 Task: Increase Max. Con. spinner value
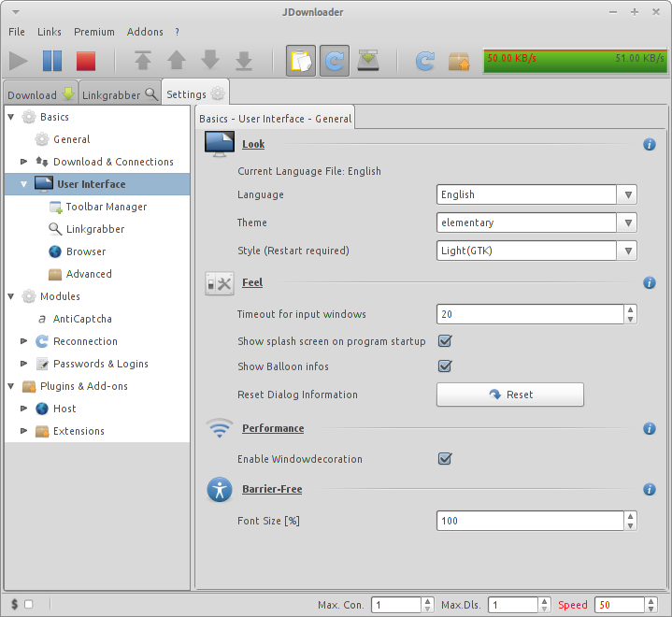tap(427, 601)
